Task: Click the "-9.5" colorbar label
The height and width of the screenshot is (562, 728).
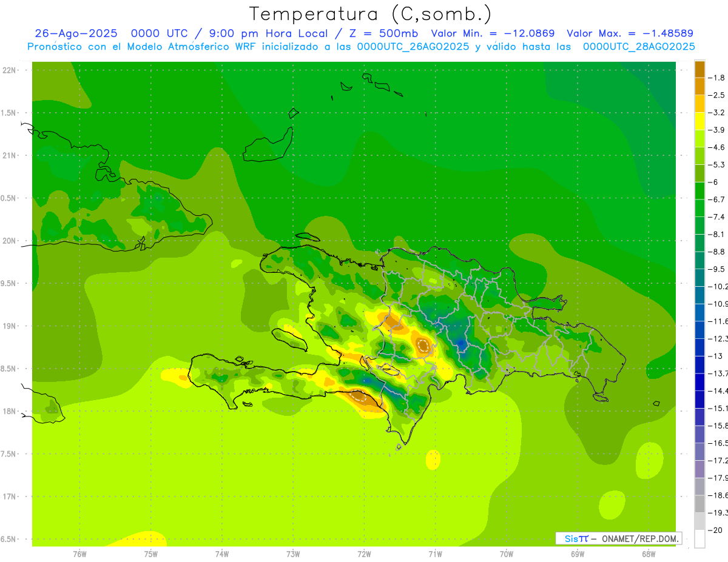Action: (x=717, y=269)
